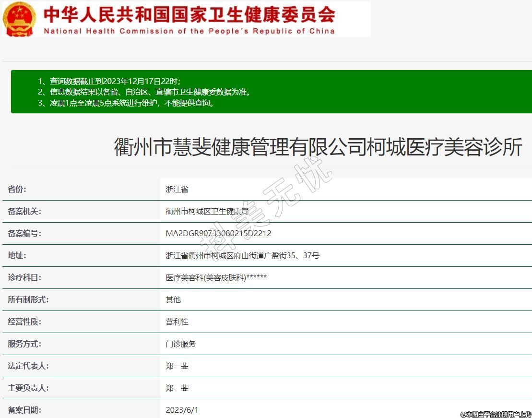Viewport: 532px width, 418px height.
Task: Select 郑一斐 in the 主要负责人 row
Action: click(177, 388)
